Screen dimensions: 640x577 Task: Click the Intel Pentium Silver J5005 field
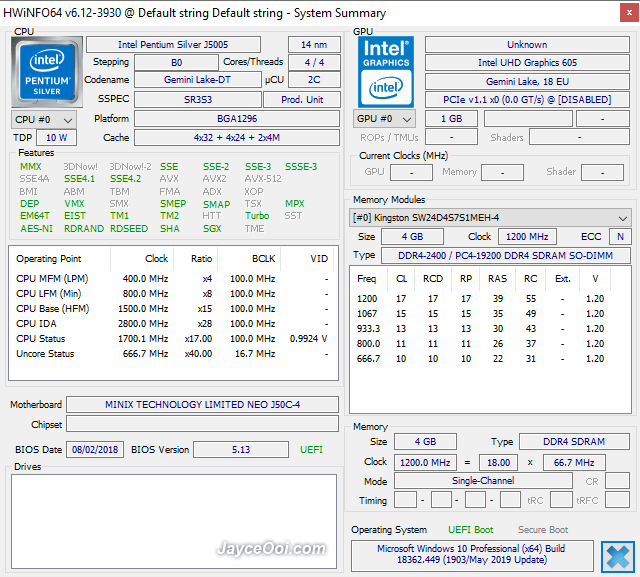(x=173, y=44)
